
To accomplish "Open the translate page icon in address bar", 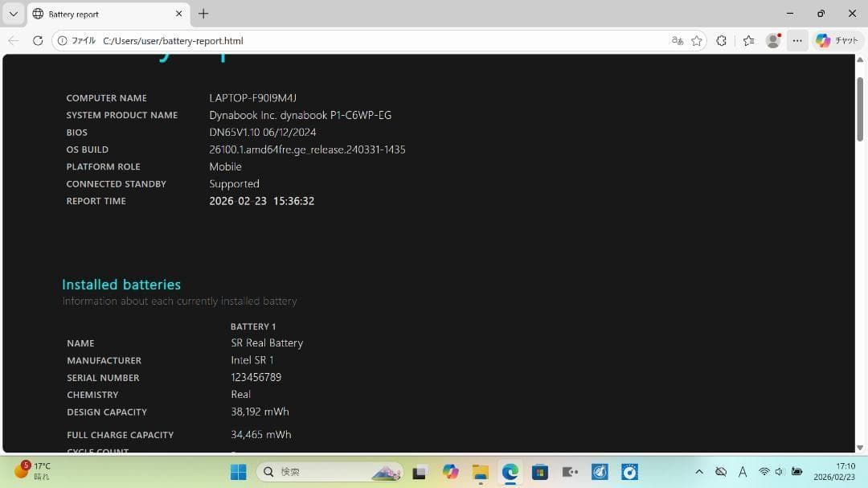I will [678, 40].
